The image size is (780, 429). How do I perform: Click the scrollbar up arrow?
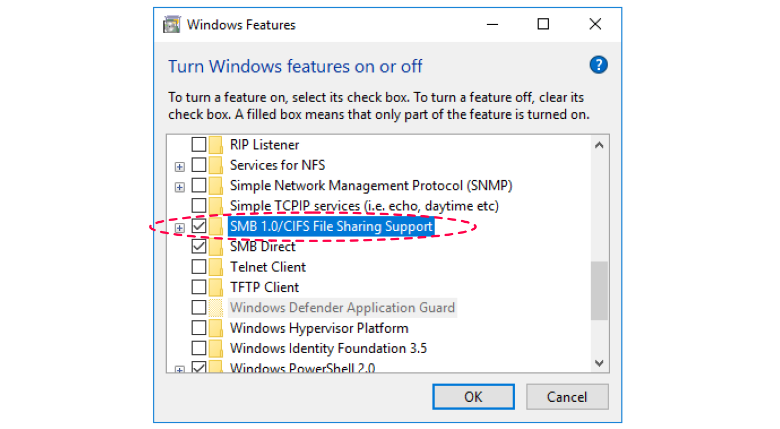pos(599,145)
